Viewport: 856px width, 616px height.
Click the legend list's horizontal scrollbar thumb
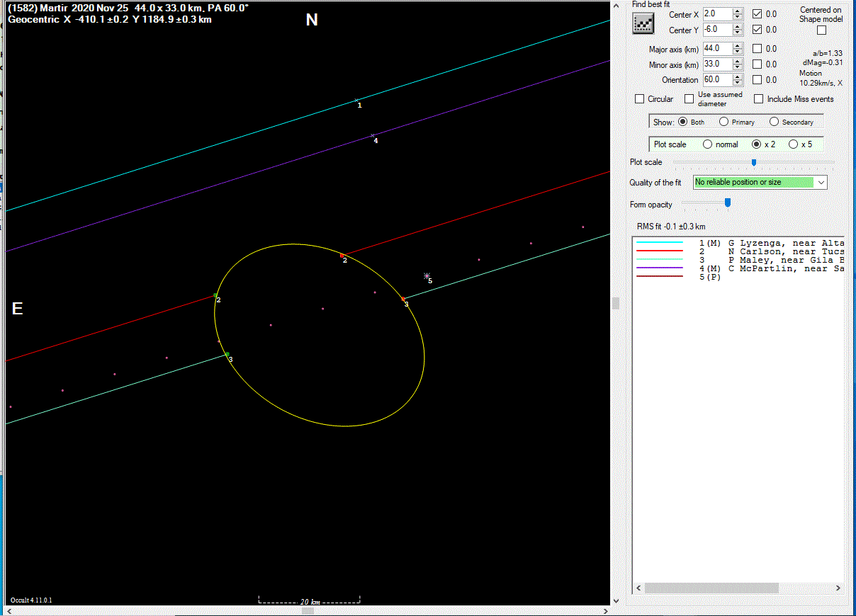pyautogui.click(x=711, y=588)
